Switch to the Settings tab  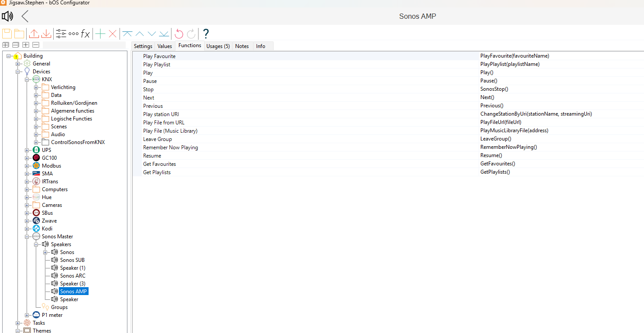tap(143, 46)
